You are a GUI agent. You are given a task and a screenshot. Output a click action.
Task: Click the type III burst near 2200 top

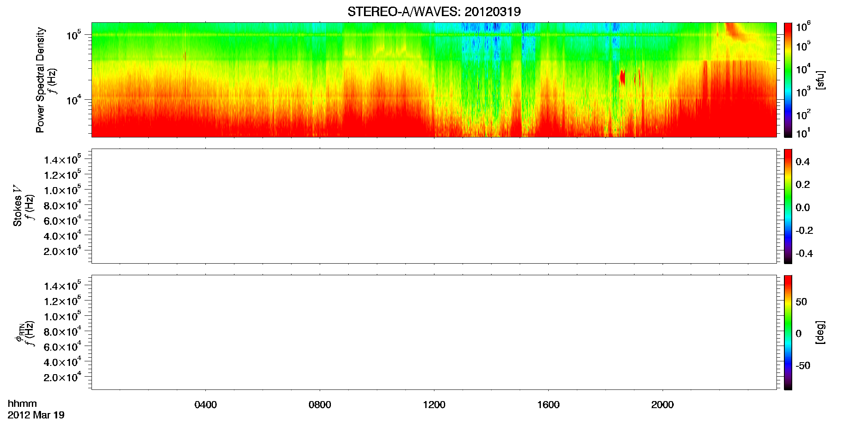click(735, 31)
